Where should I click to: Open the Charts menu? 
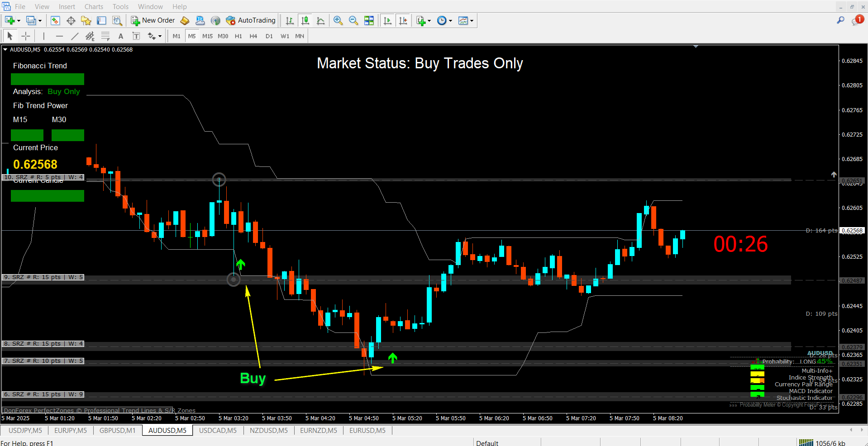(94, 6)
